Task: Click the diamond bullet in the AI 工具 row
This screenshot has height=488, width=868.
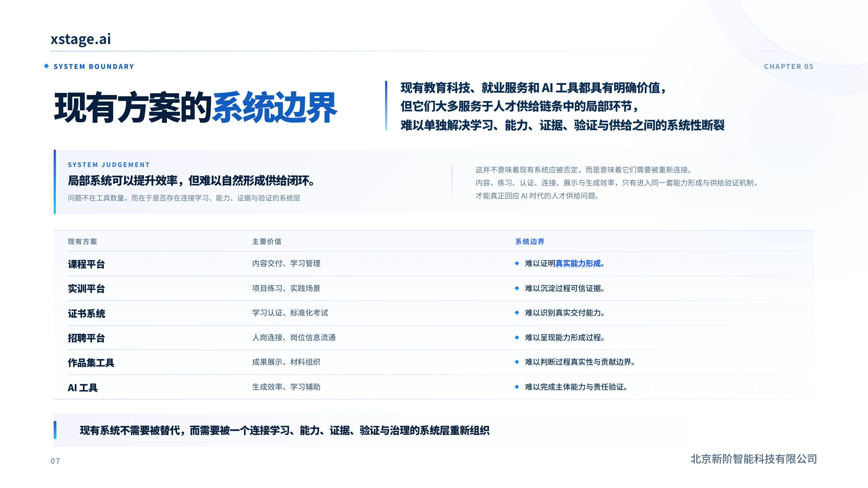Action: [x=517, y=387]
